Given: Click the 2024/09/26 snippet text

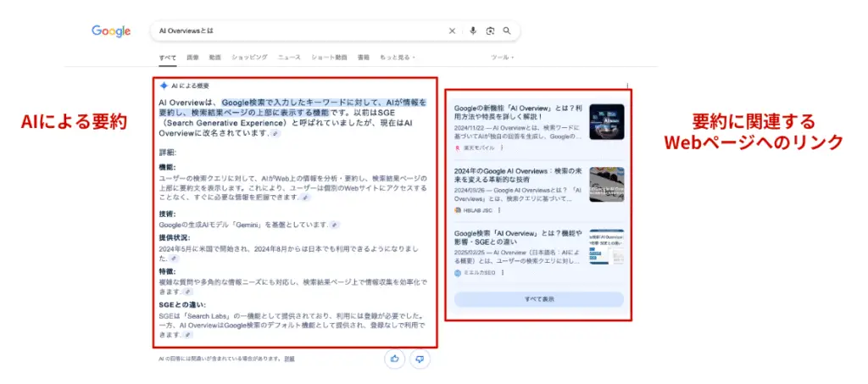Looking at the screenshot, I should [x=517, y=194].
